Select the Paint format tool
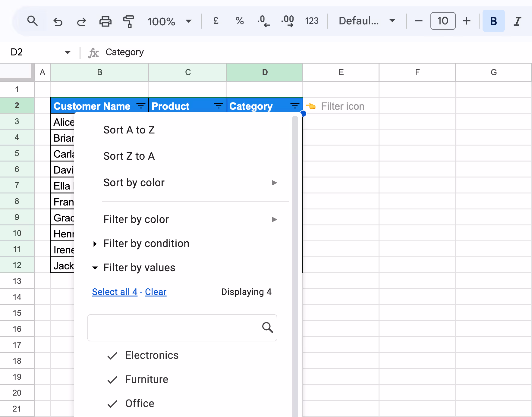 pyautogui.click(x=128, y=21)
